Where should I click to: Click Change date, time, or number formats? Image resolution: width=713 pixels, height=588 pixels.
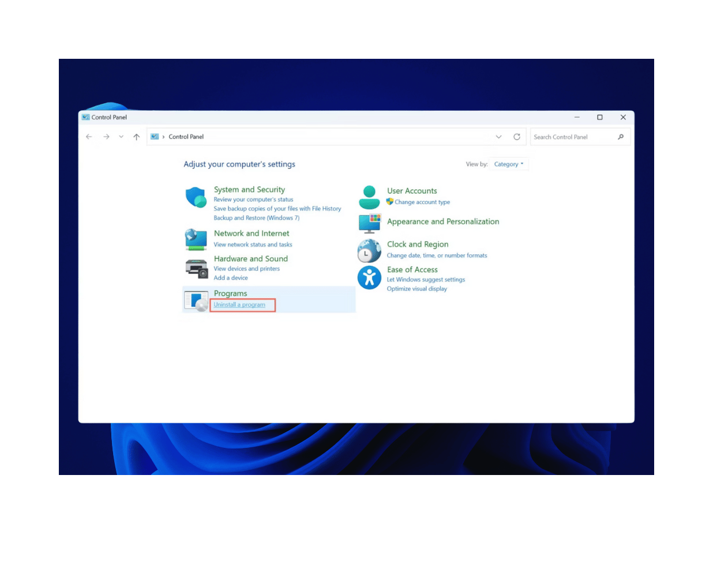(x=437, y=255)
